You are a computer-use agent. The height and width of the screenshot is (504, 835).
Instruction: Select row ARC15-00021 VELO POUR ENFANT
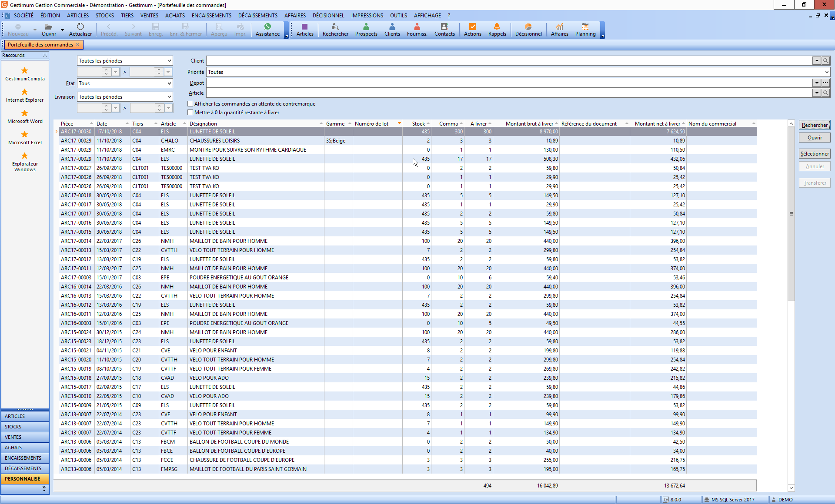[408, 351]
